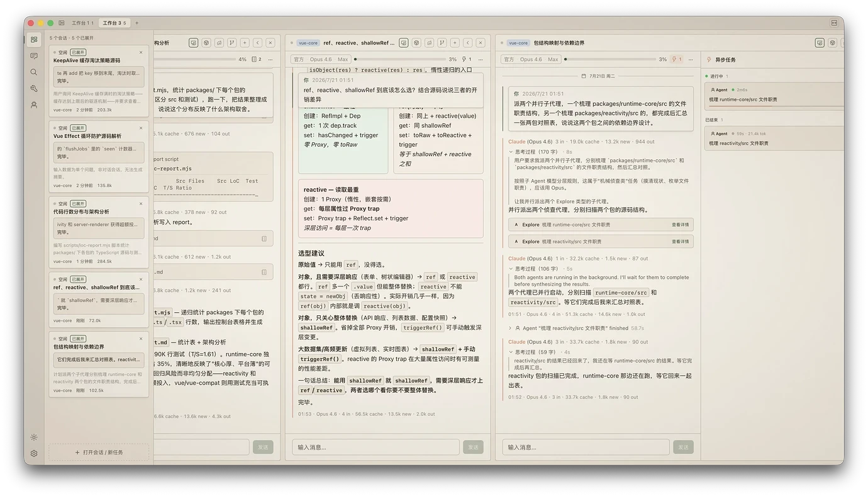Viewport: 868px width, 496px height.
Task: Open model selector 官方 Opus 4.6 Max in middle pane
Action: (321, 59)
